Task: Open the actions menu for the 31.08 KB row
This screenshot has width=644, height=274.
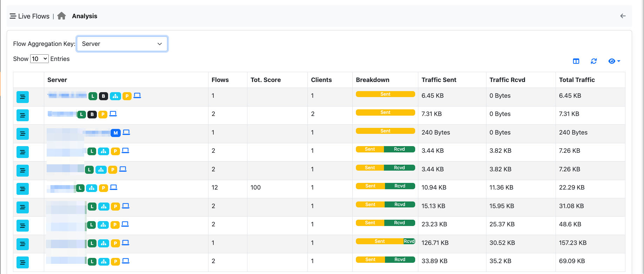Action: (x=22, y=207)
